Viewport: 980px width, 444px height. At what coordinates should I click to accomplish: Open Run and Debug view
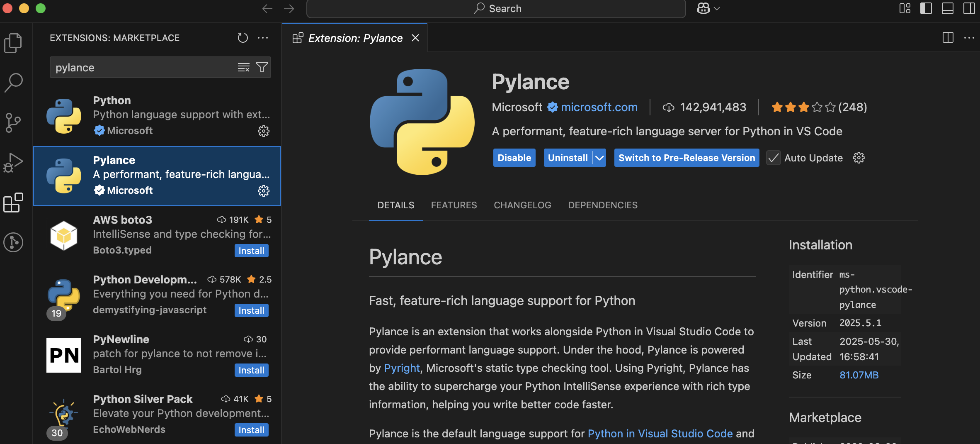coord(13,162)
